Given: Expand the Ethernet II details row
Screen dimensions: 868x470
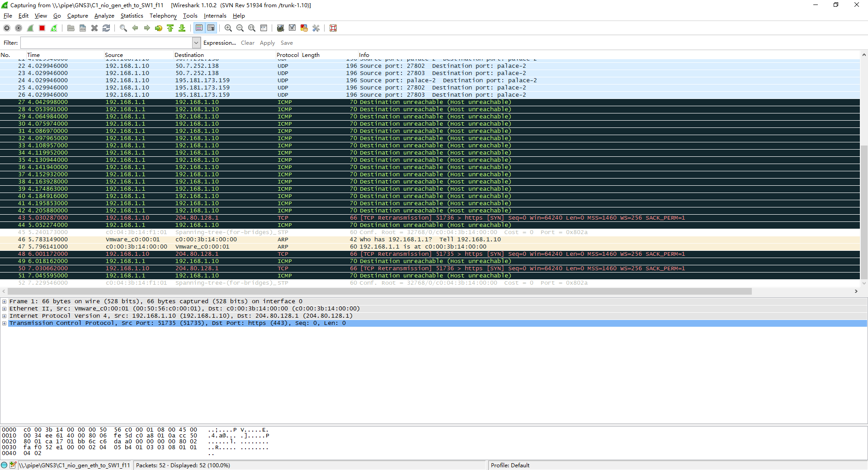Looking at the screenshot, I should 5,309.
